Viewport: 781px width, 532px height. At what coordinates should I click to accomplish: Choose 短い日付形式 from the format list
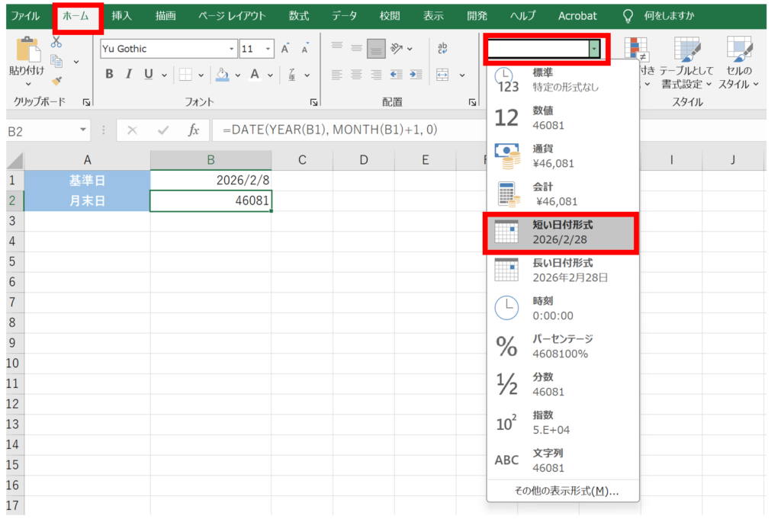click(x=561, y=232)
